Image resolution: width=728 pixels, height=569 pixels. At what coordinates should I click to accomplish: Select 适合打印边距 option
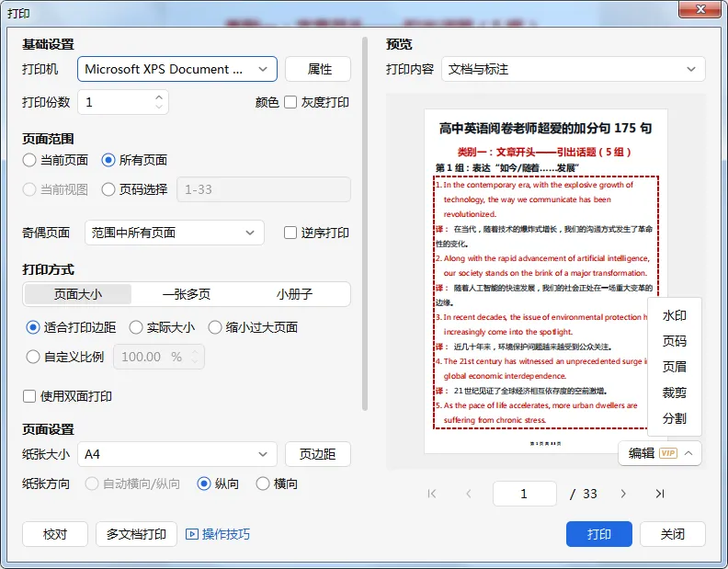(33, 327)
